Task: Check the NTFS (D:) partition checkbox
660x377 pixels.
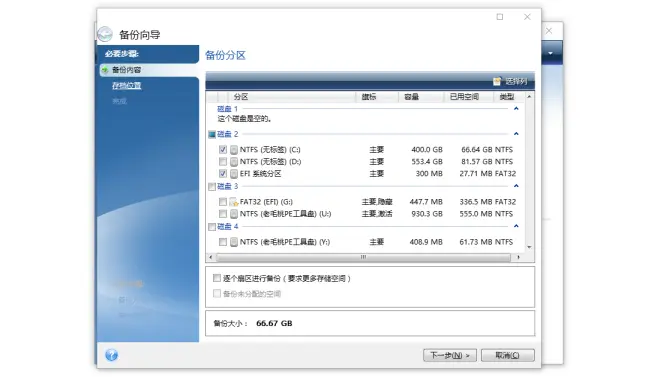Action: (x=223, y=161)
